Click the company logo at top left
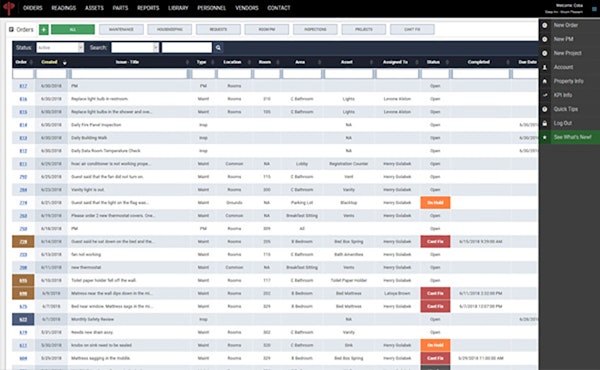Image resolution: width=600 pixels, height=370 pixels. point(8,8)
